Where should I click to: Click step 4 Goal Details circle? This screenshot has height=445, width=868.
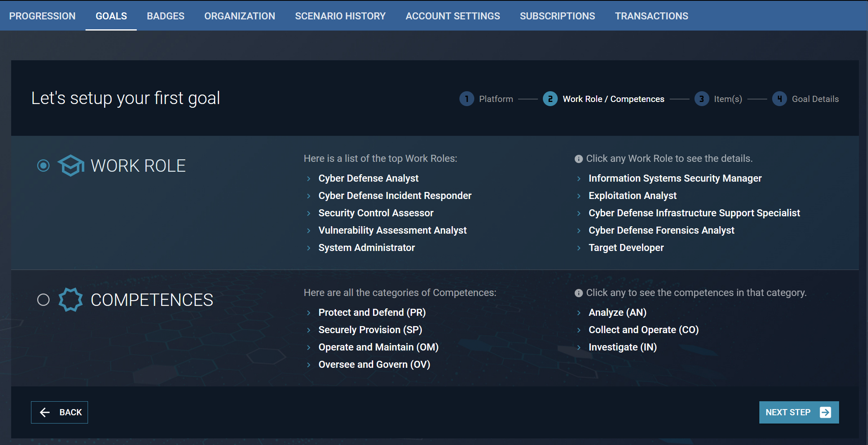(x=779, y=99)
